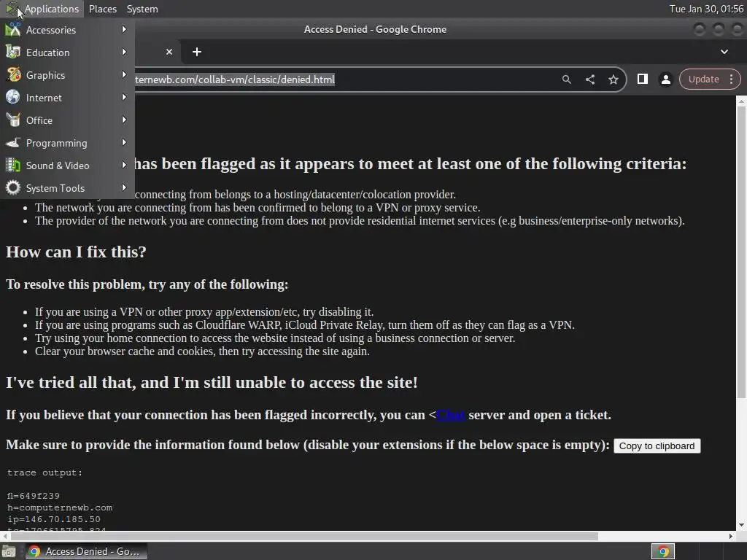The image size is (747, 560).
Task: Expand arrow next to Education
Action: click(x=124, y=52)
